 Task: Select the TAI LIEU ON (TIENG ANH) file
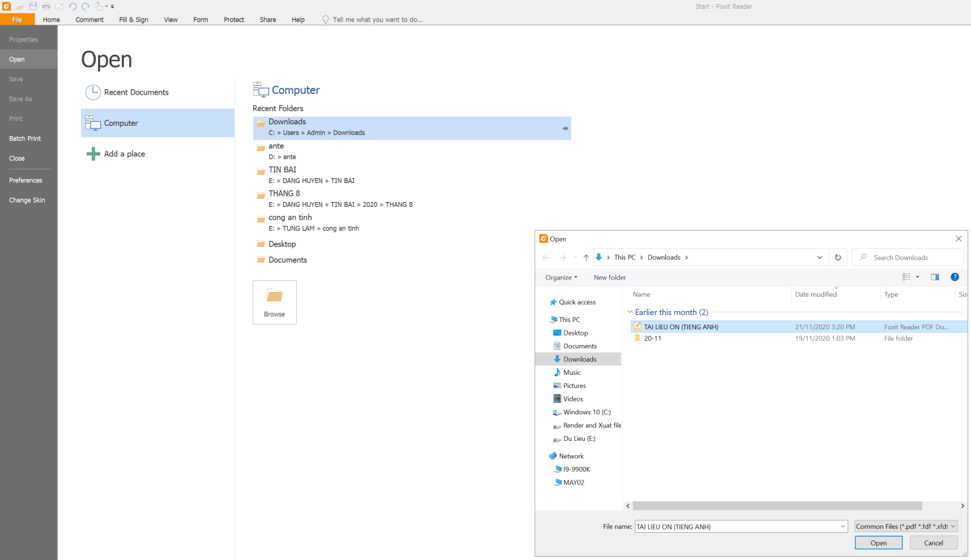click(799, 327)
